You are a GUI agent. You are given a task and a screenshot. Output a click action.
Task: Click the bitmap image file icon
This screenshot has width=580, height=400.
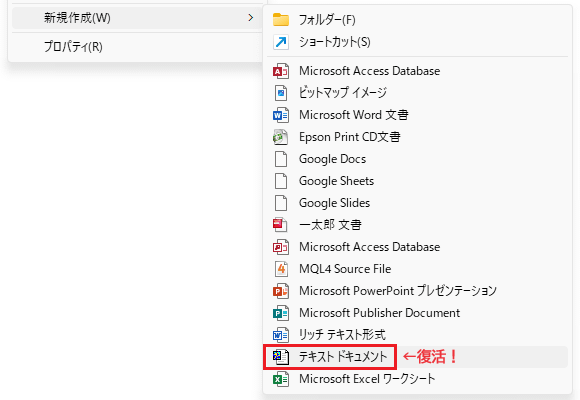(x=281, y=93)
